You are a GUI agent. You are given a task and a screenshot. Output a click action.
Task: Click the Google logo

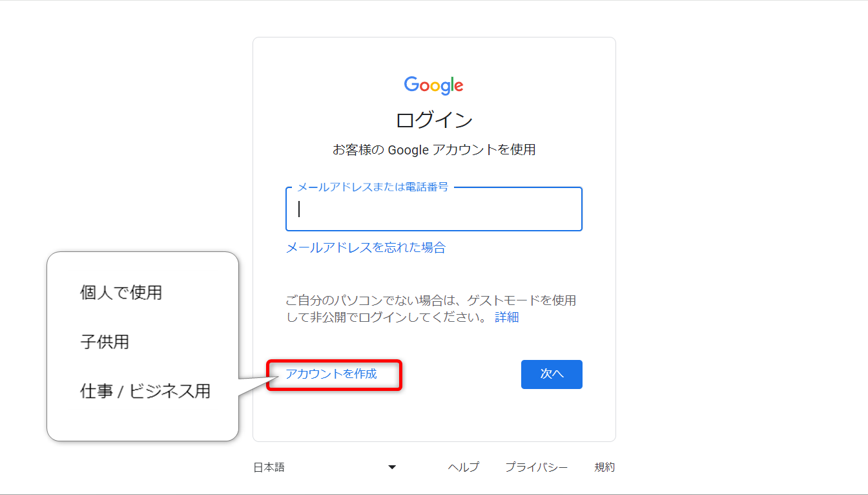coord(433,85)
